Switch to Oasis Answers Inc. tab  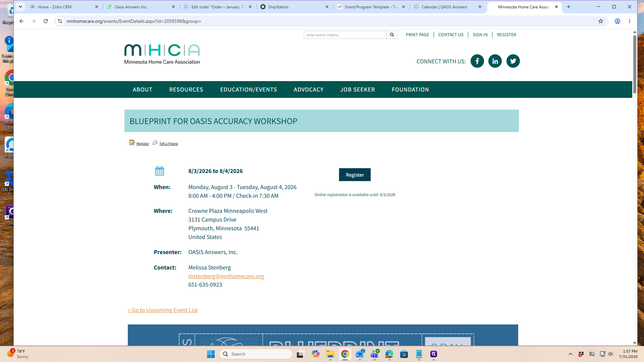pyautogui.click(x=141, y=7)
